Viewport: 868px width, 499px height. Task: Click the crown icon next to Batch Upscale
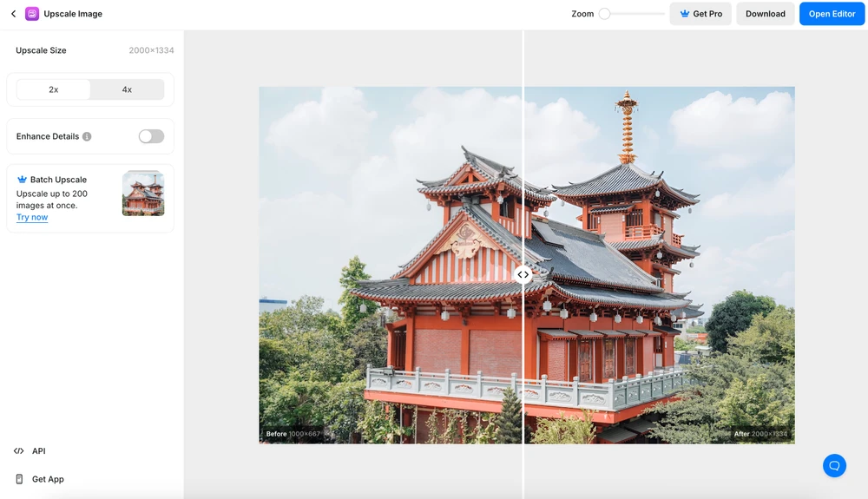(22, 180)
